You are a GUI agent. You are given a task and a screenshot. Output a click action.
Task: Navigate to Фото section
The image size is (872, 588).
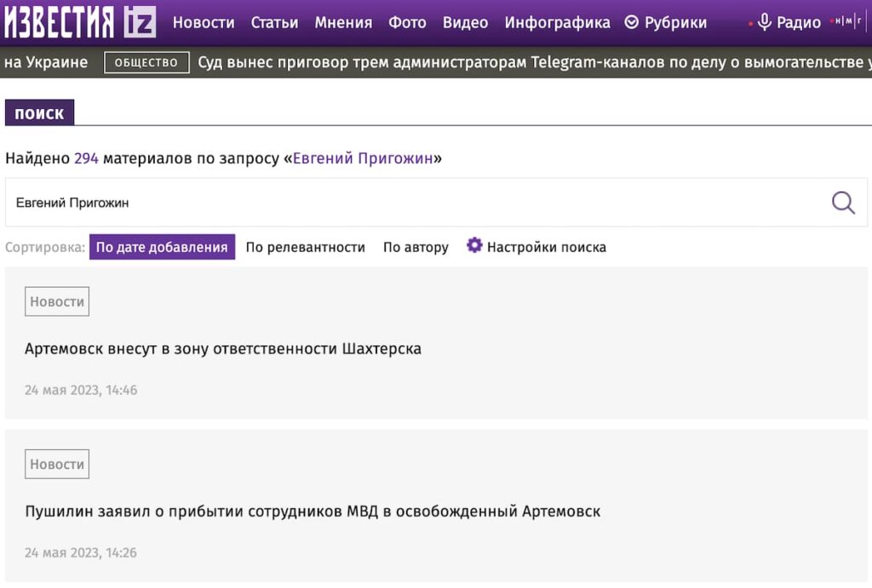pos(407,23)
